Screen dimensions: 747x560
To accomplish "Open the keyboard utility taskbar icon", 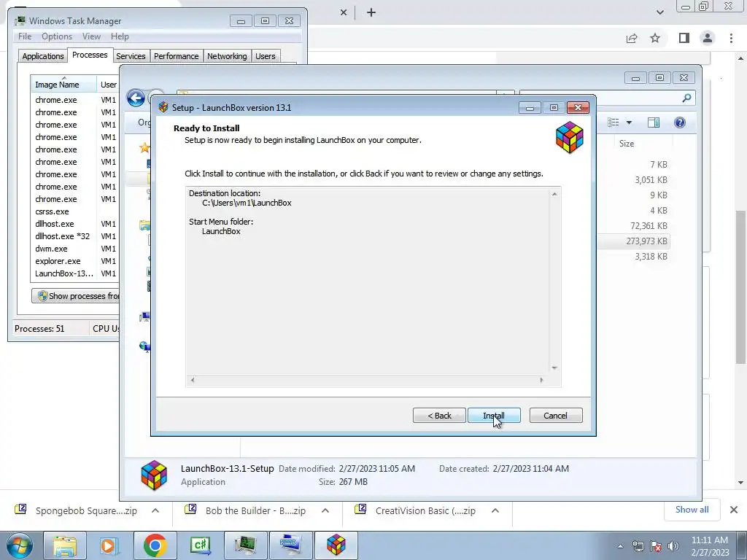I will pos(290,545).
